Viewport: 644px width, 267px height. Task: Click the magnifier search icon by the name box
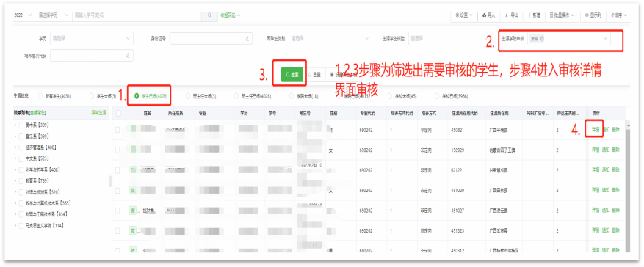coord(209,15)
